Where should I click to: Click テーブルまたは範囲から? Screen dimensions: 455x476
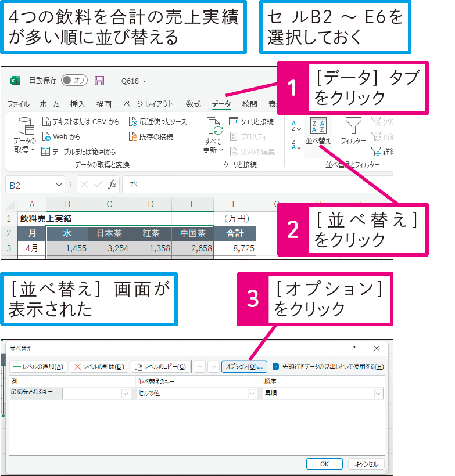(x=78, y=152)
